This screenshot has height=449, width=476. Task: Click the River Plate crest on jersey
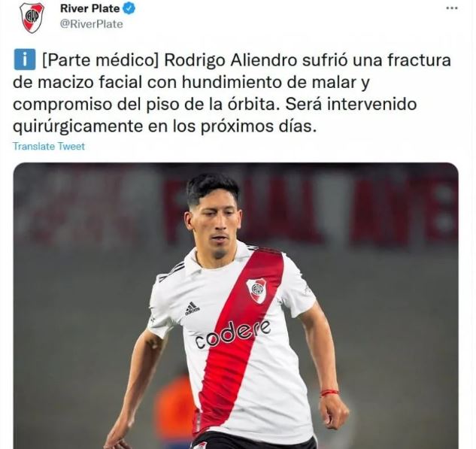point(257,290)
